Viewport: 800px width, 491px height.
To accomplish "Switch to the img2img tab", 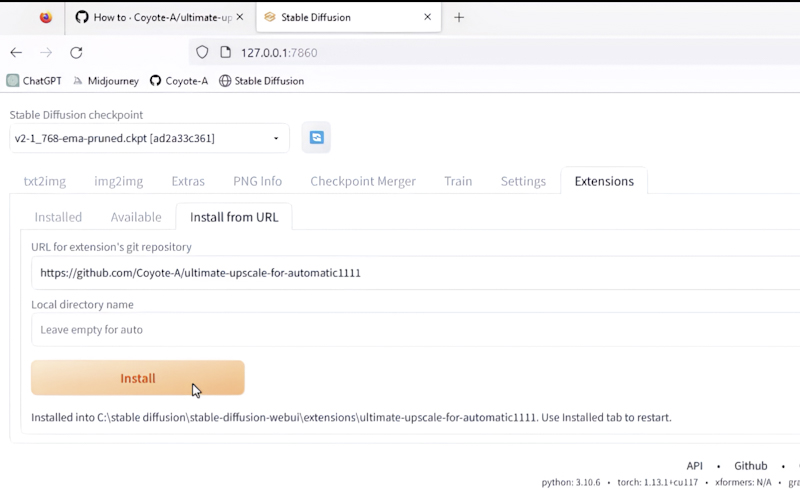I will 118,181.
